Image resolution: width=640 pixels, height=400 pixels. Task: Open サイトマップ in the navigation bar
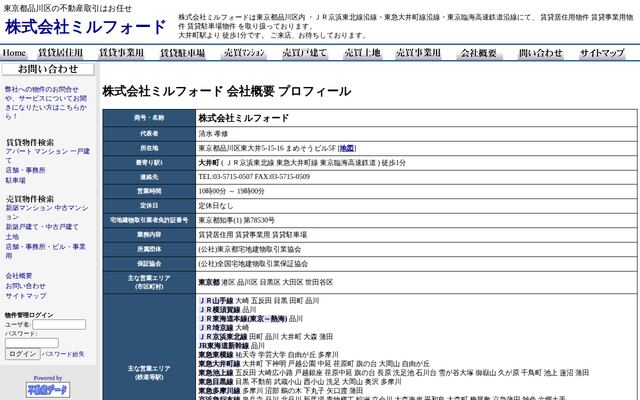[x=602, y=53]
